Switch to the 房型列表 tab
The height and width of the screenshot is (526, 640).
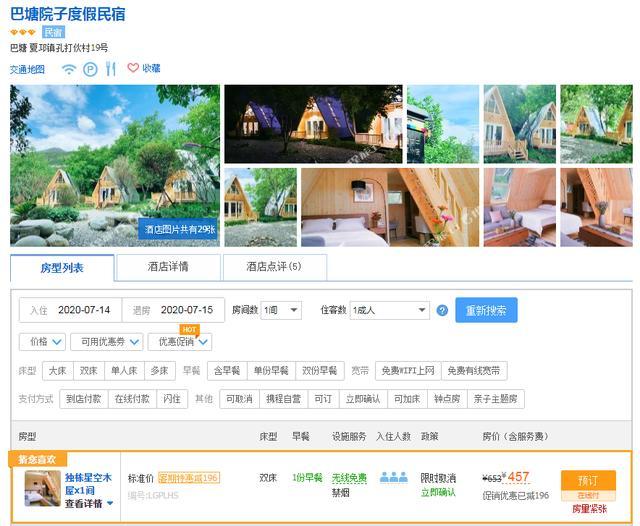tap(62, 268)
